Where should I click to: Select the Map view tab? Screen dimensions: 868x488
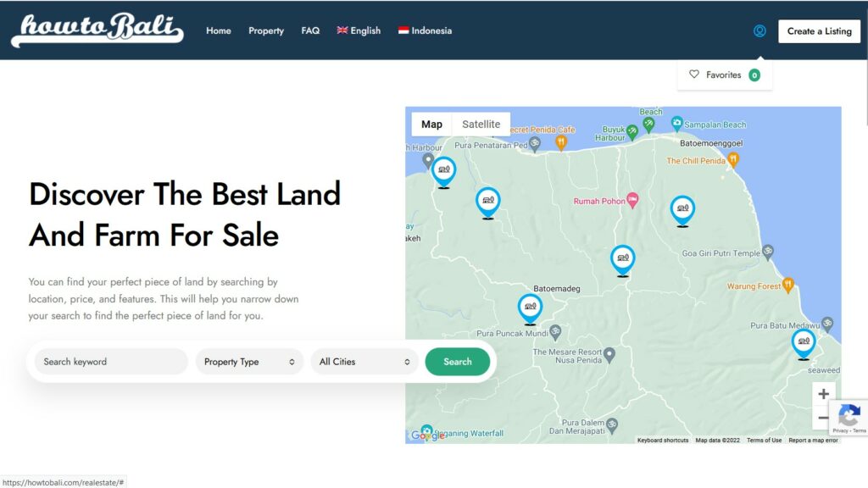[x=431, y=125]
